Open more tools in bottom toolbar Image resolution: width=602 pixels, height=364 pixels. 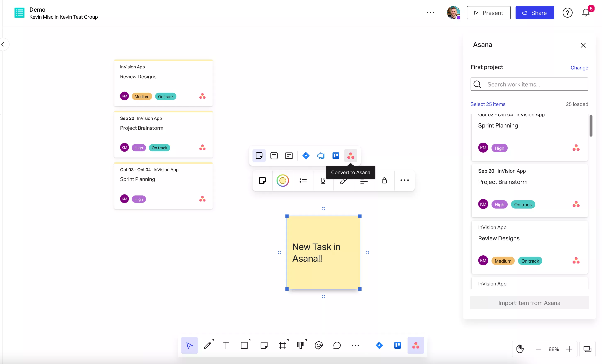(355, 345)
